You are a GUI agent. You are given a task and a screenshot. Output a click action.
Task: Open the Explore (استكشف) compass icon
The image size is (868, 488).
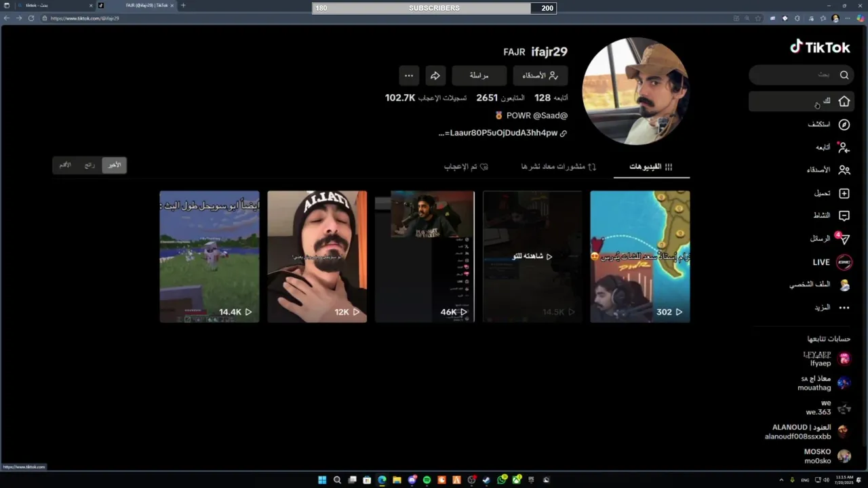(844, 125)
